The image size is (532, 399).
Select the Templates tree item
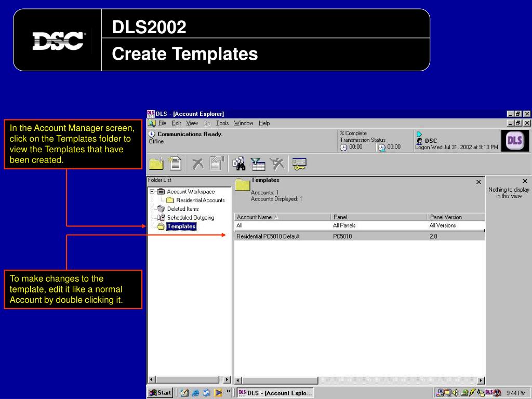point(181,227)
